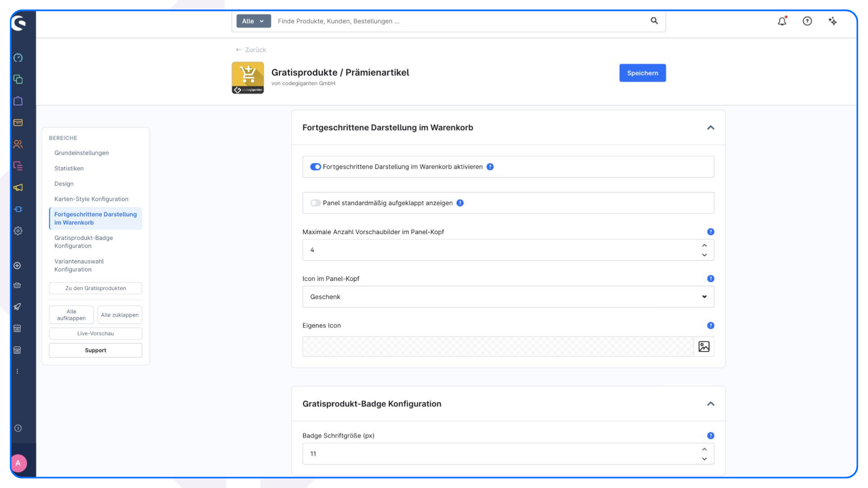Open the Alle search filter dropdown
This screenshot has height=488, width=868.
coord(254,21)
